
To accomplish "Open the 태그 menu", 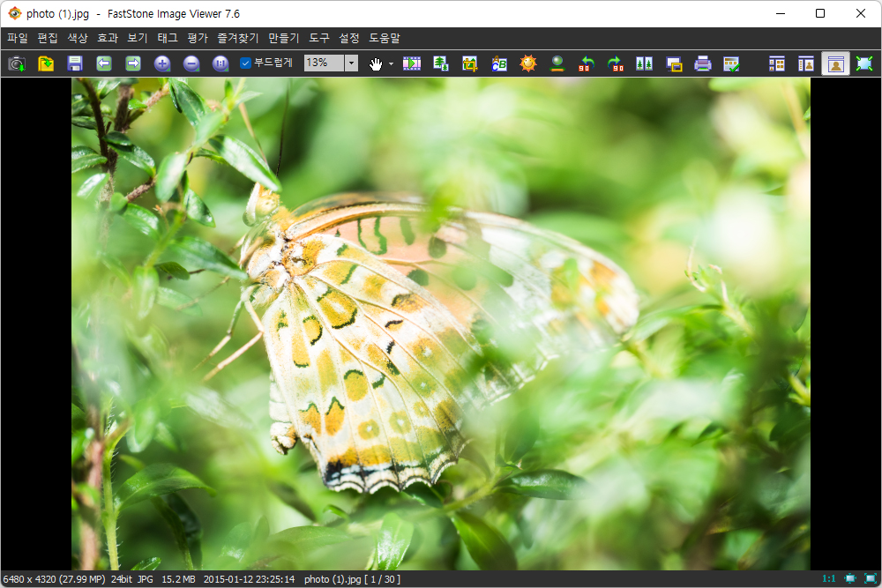I will click(x=168, y=38).
